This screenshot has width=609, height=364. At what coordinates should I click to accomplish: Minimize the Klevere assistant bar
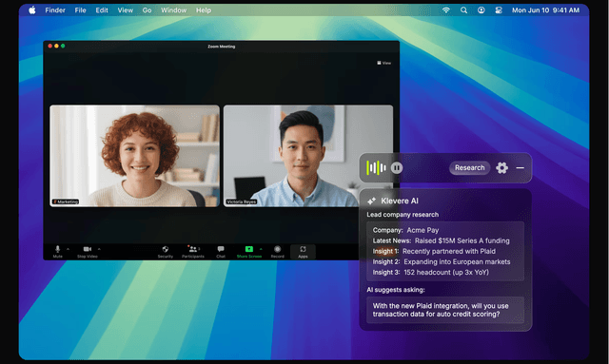[x=521, y=167]
